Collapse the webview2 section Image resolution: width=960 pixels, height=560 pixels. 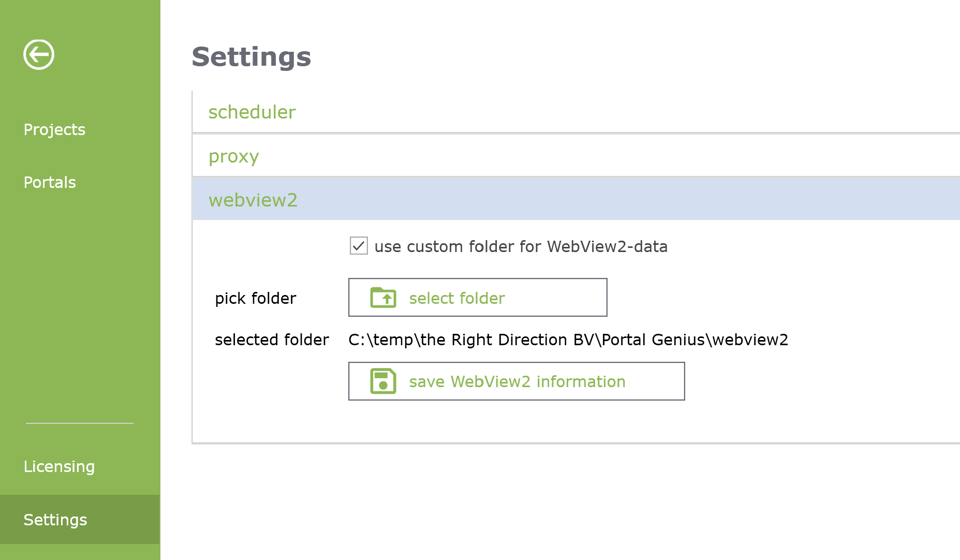click(576, 199)
